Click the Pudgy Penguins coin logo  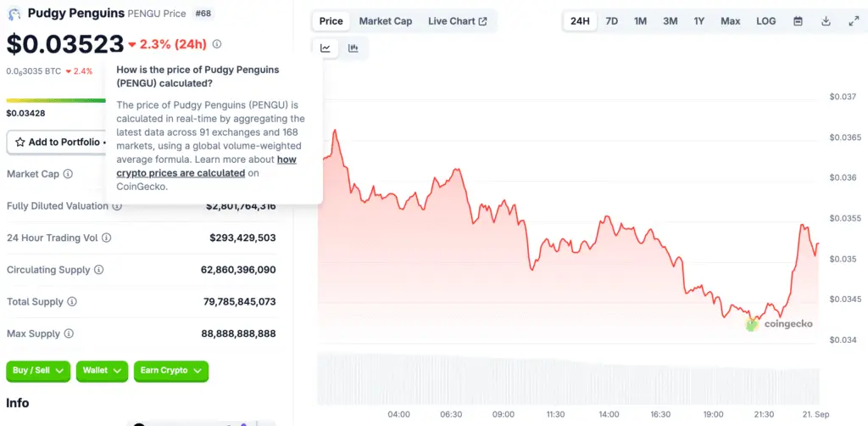tap(14, 14)
